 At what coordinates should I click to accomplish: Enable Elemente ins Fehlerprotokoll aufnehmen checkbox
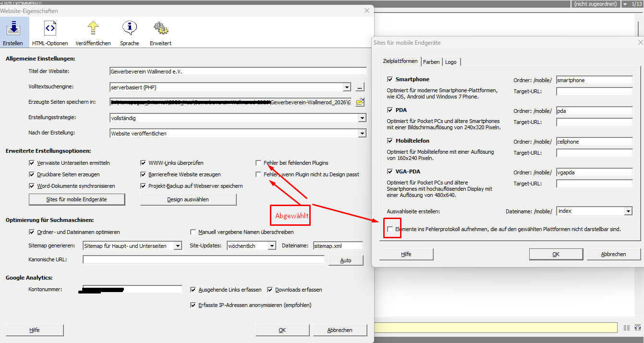pos(390,229)
